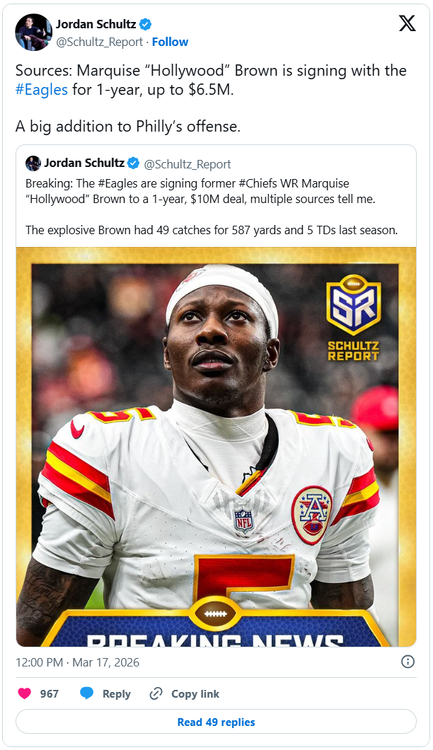The height and width of the screenshot is (750, 433).
Task: Open the 12:00 PM · Mar 17, 2026 timestamp
Action: [x=78, y=662]
